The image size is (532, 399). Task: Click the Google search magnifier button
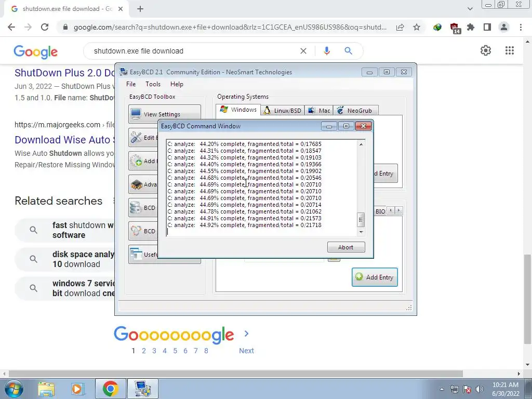(x=348, y=51)
